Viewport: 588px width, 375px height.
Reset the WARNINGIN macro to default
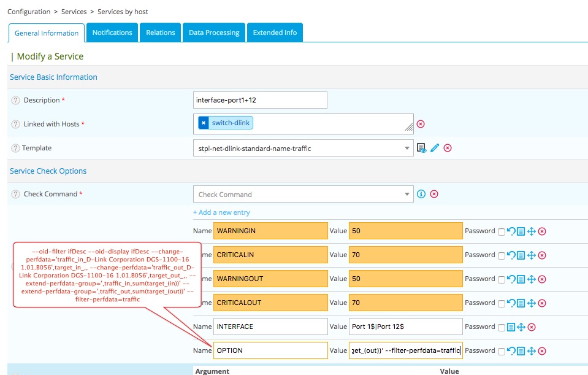click(511, 231)
